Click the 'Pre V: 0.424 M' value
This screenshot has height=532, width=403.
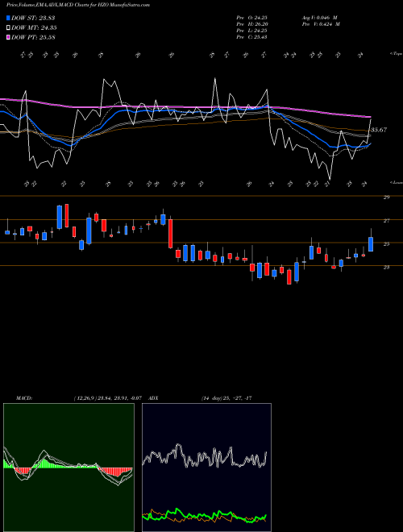point(321,24)
